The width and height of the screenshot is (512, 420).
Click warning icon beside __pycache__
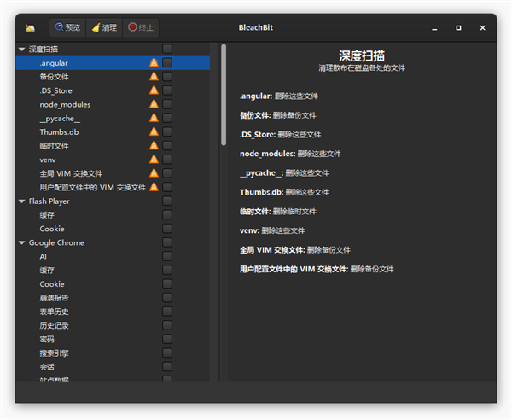pyautogui.click(x=154, y=118)
